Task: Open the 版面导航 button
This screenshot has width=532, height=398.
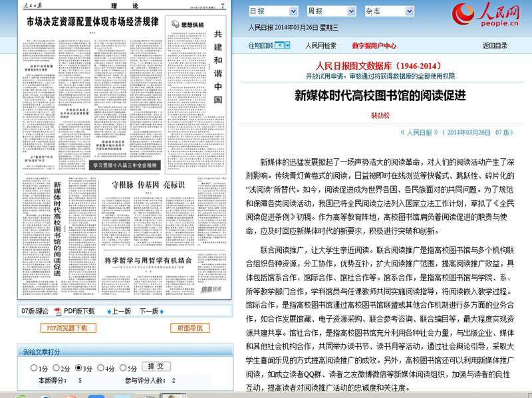Action: tap(190, 328)
